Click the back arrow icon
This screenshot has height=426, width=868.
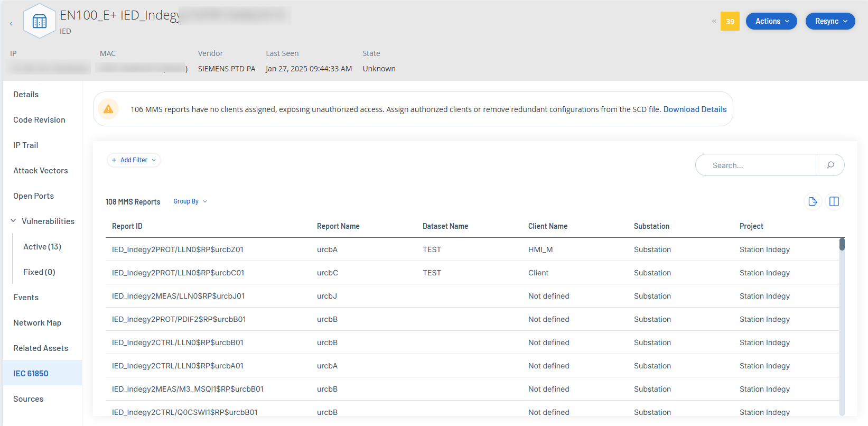pos(11,24)
